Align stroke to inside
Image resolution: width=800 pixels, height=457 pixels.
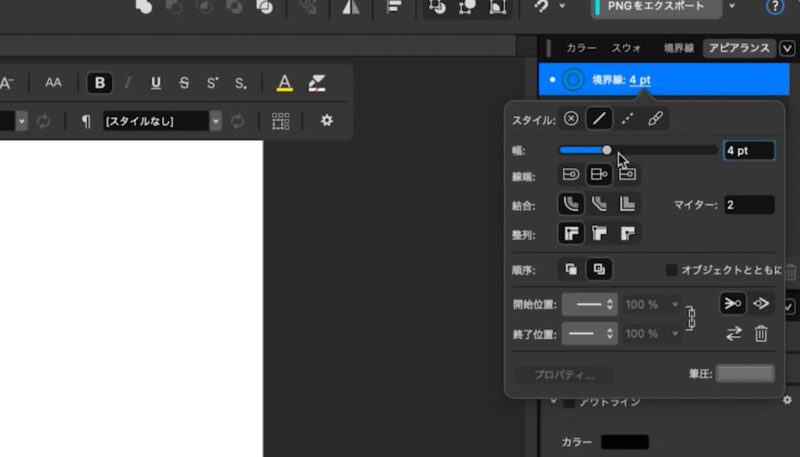(x=599, y=234)
